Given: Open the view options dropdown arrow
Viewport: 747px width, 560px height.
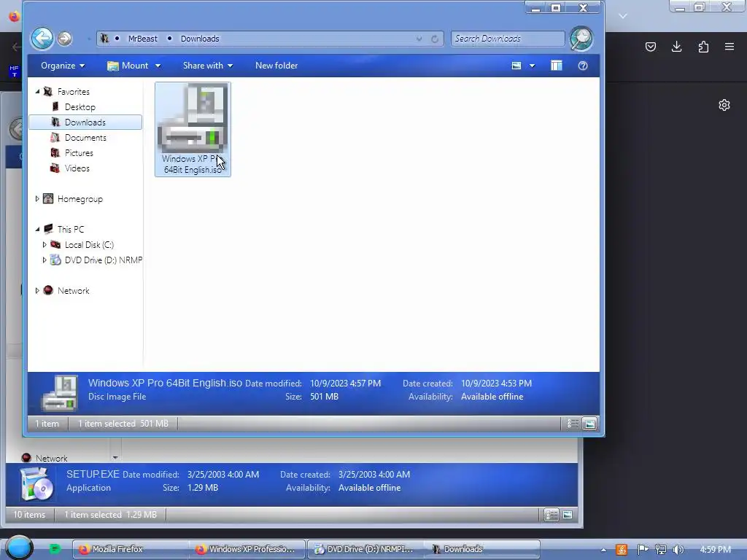Looking at the screenshot, I should 532,66.
